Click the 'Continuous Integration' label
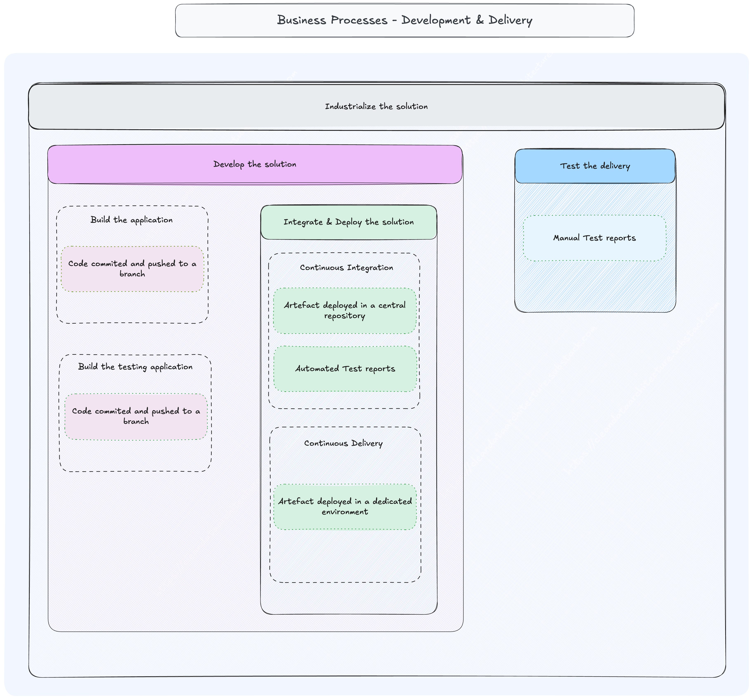 [x=346, y=268]
